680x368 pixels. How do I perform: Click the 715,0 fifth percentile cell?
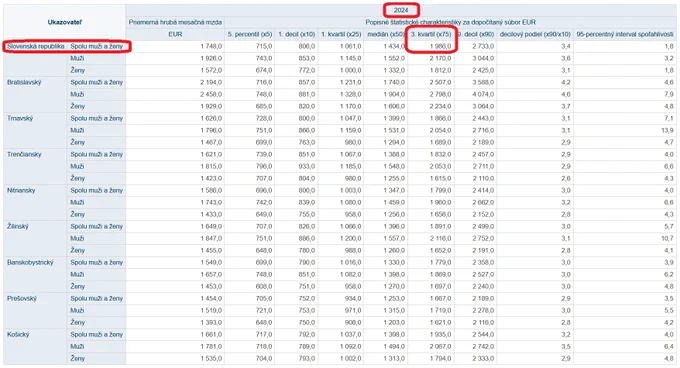(x=264, y=46)
